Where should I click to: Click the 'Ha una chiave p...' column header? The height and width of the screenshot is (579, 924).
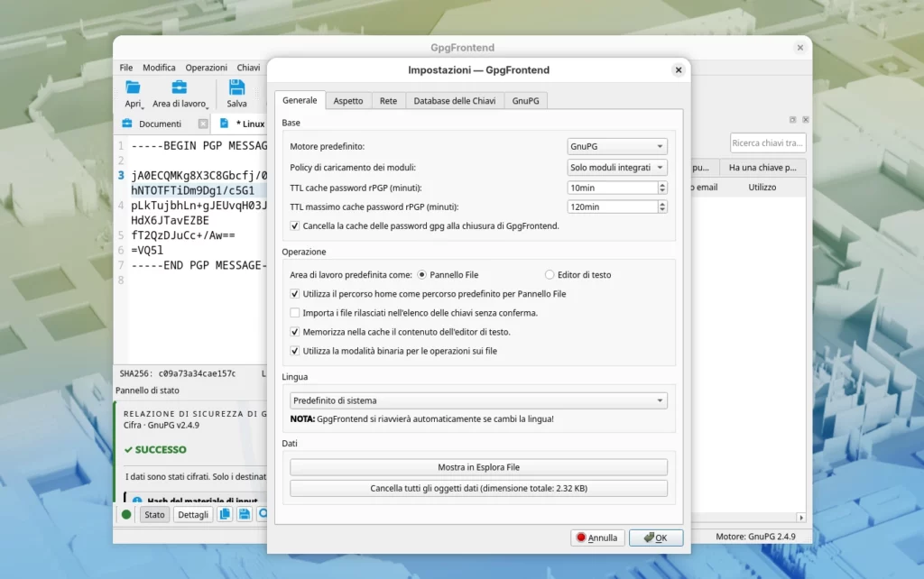click(x=763, y=167)
